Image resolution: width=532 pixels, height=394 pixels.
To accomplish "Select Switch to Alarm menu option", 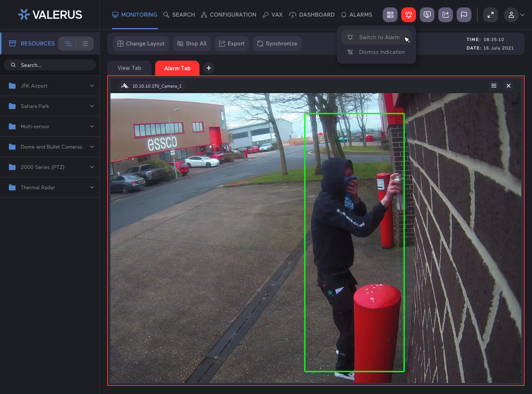I will tap(379, 37).
